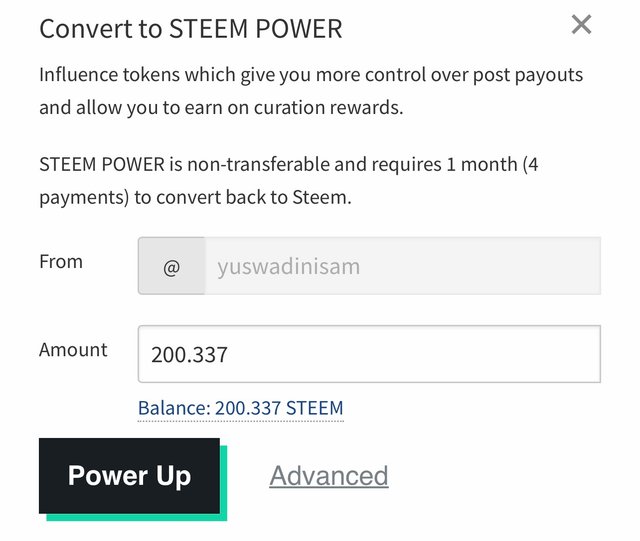Image resolution: width=640 pixels, height=541 pixels.
Task: Dismiss the dialog with the X icon
Action: click(581, 25)
